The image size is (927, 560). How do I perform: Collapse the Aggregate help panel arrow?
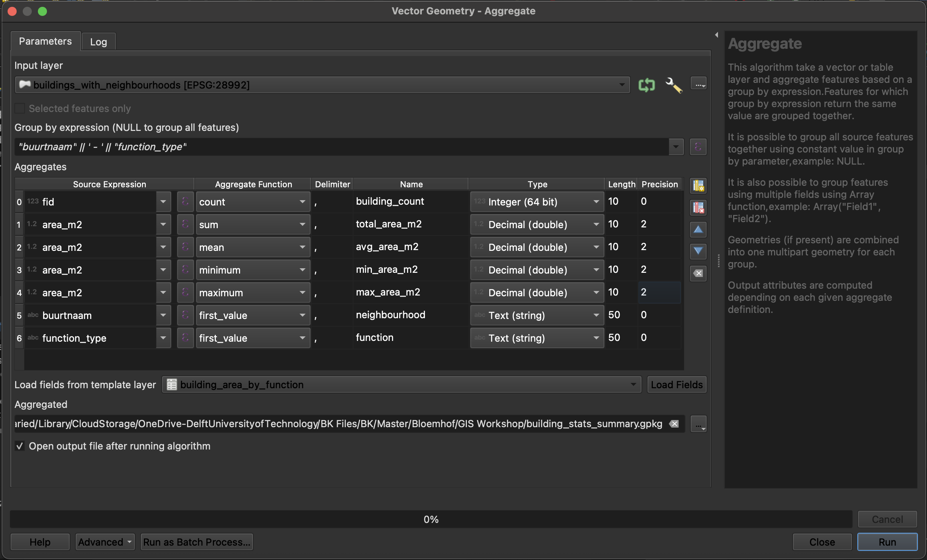coord(716,35)
